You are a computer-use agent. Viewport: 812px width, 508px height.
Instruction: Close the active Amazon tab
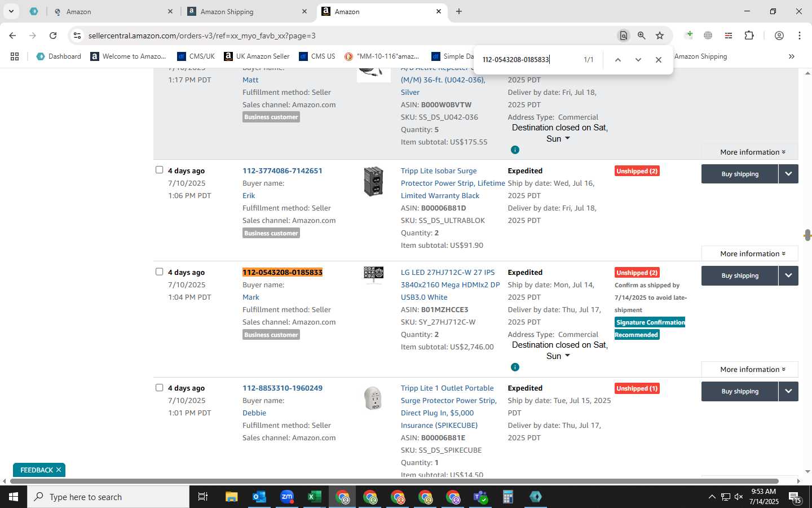439,11
